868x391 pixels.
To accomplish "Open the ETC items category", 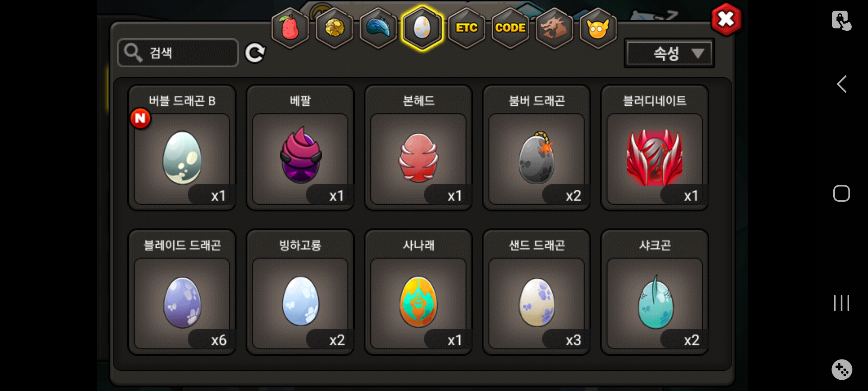I will pyautogui.click(x=467, y=28).
